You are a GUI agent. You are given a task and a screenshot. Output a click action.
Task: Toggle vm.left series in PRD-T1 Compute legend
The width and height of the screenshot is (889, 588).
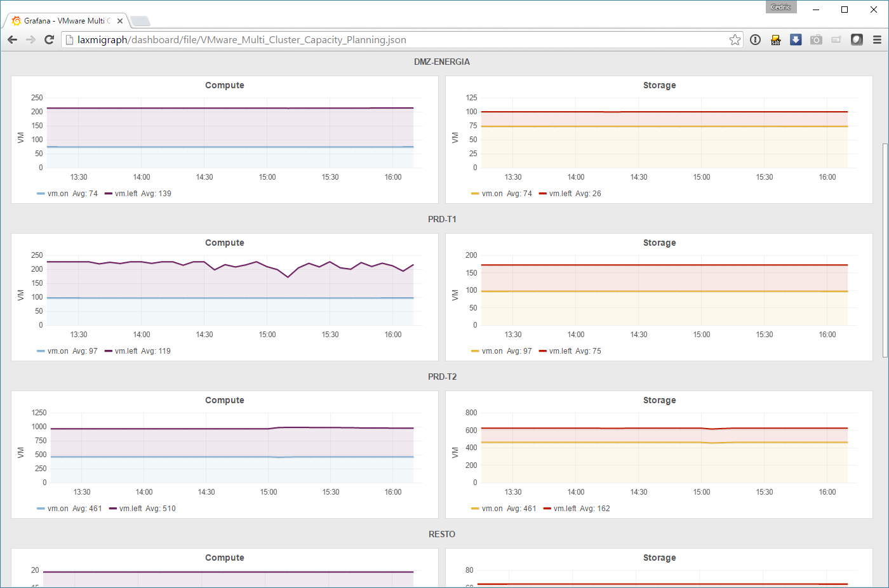[x=126, y=351]
